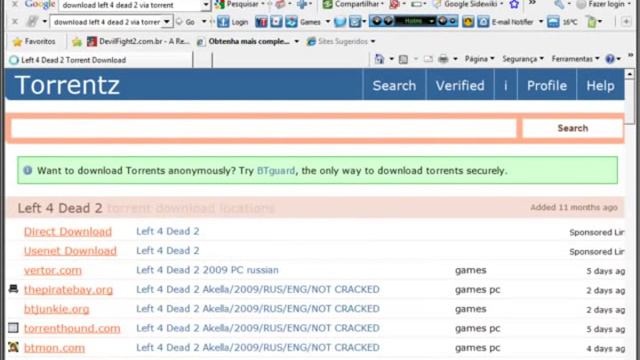Viewport: 640px width, 360px height.
Task: Open the Favoritos star button
Action: [x=34, y=41]
